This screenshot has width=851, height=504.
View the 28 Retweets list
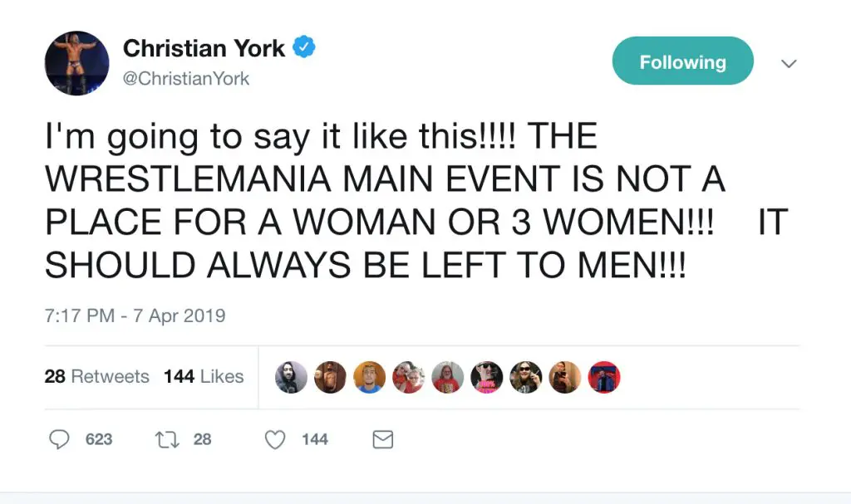(x=96, y=376)
